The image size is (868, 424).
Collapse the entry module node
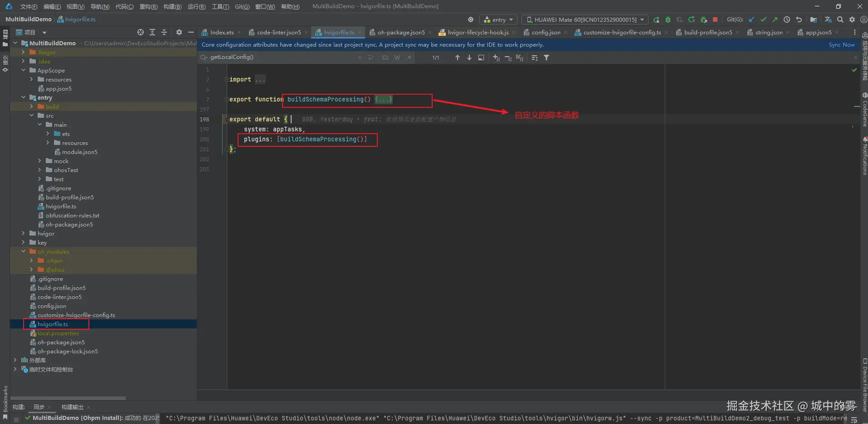(23, 97)
